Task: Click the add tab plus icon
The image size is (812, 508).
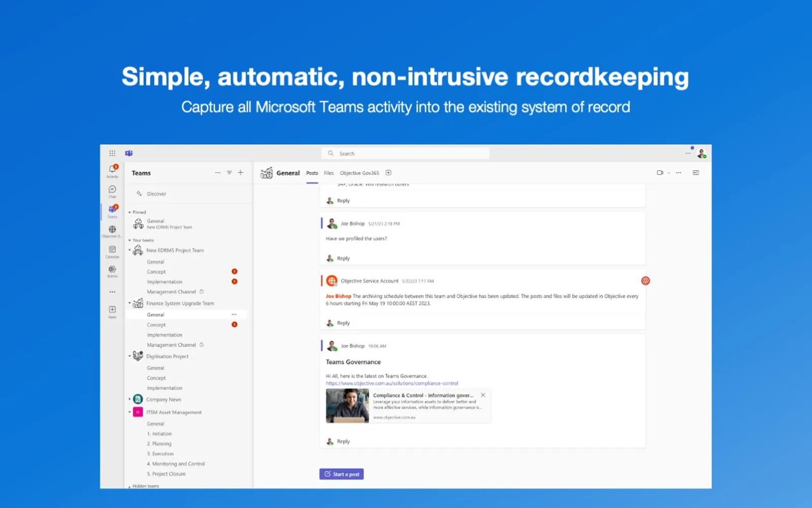Action: [388, 173]
